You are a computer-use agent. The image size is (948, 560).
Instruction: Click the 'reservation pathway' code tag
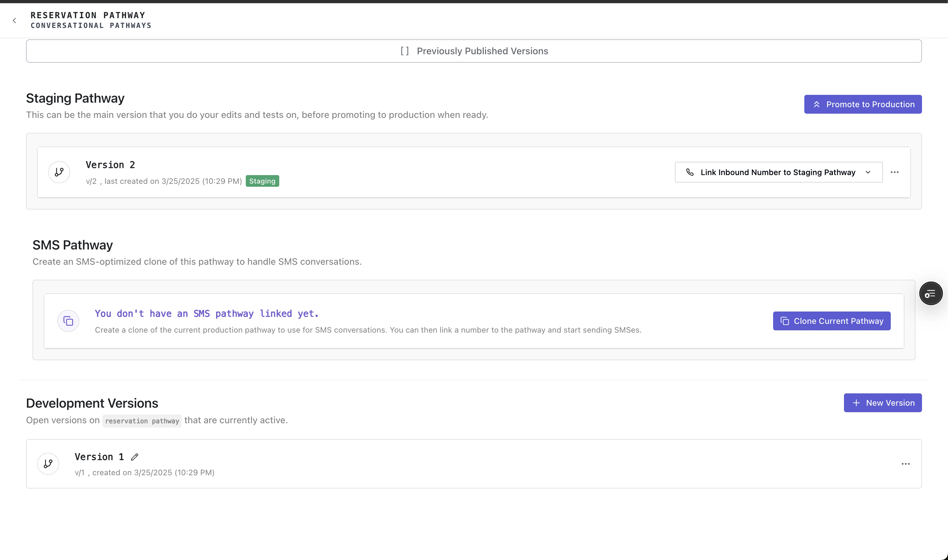pyautogui.click(x=142, y=421)
